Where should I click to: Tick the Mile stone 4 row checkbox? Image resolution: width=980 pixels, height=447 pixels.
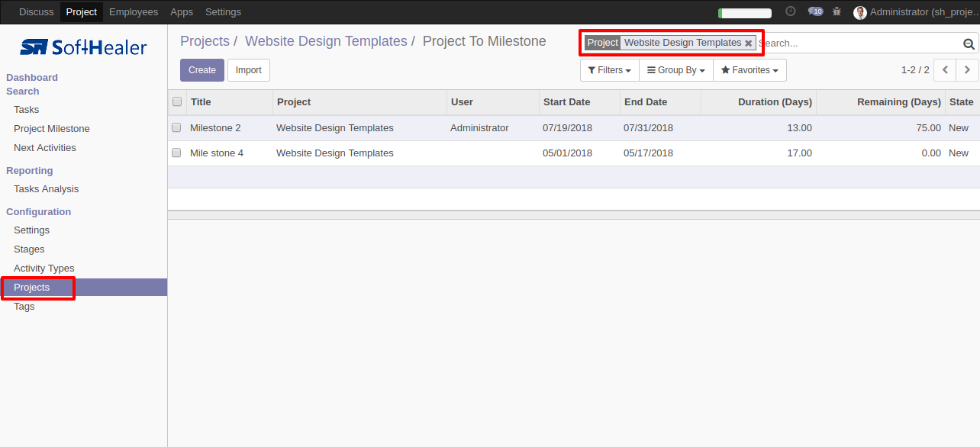click(176, 153)
